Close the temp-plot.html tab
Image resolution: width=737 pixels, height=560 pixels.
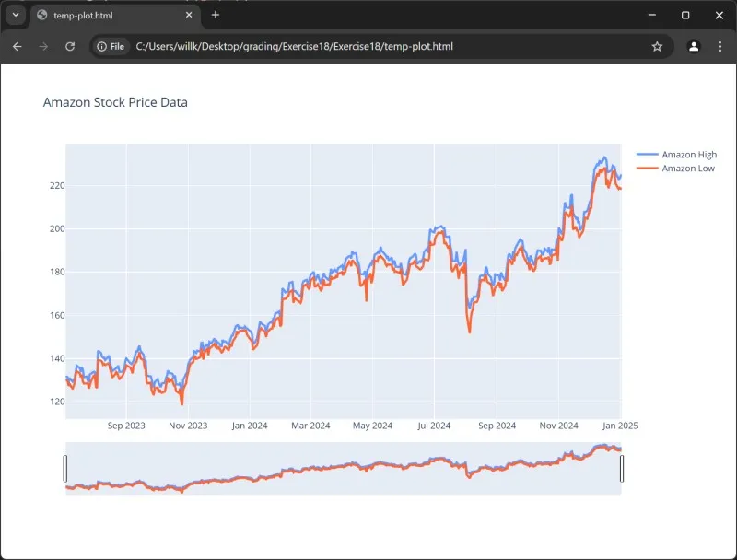coord(189,15)
